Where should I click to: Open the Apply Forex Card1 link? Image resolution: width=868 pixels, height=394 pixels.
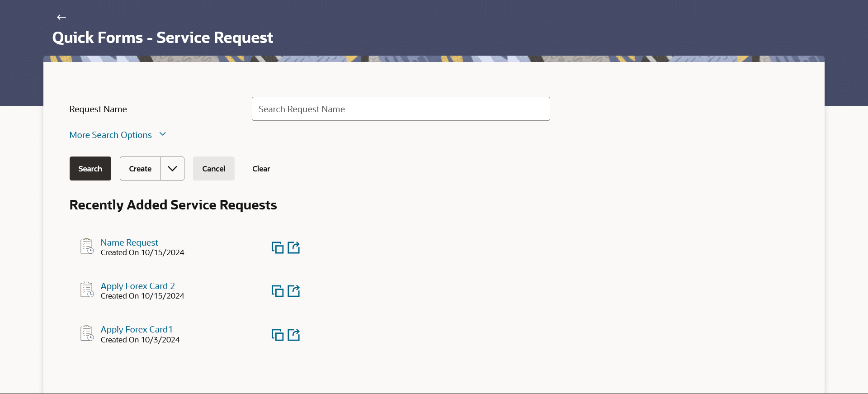point(137,329)
